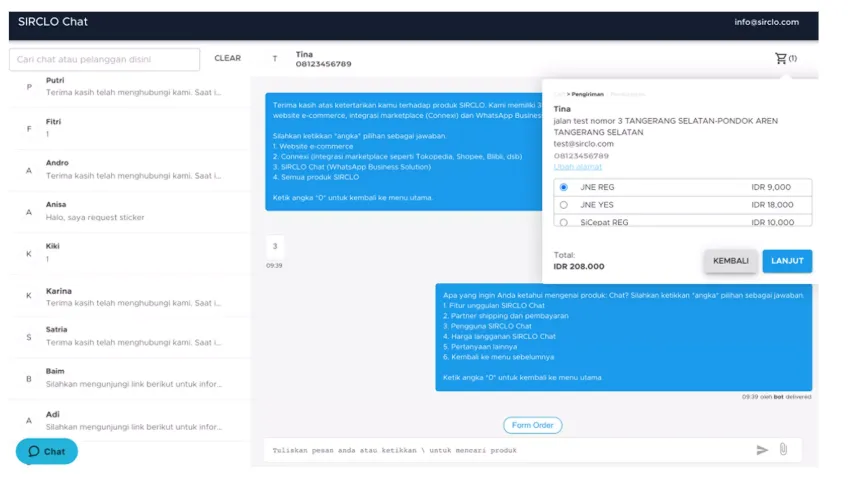The width and height of the screenshot is (853, 479).
Task: Click the CLEAR button
Action: pos(227,58)
